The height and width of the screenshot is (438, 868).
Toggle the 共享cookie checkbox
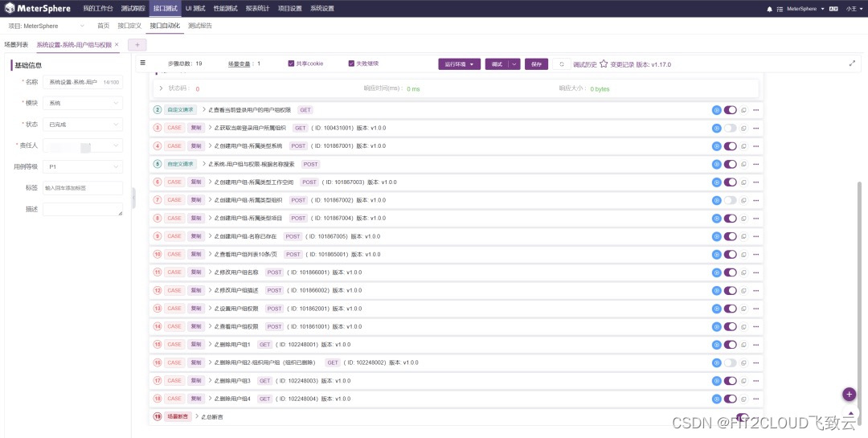pyautogui.click(x=291, y=63)
